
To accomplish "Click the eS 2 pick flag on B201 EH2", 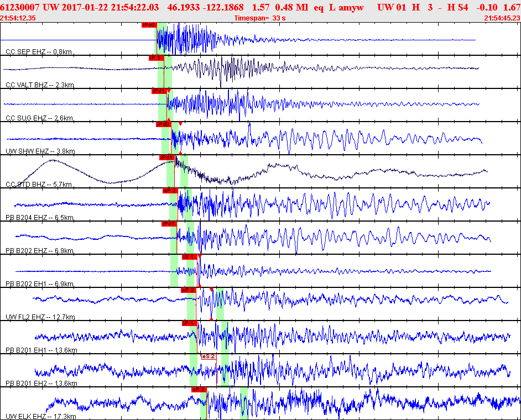I will (x=208, y=356).
